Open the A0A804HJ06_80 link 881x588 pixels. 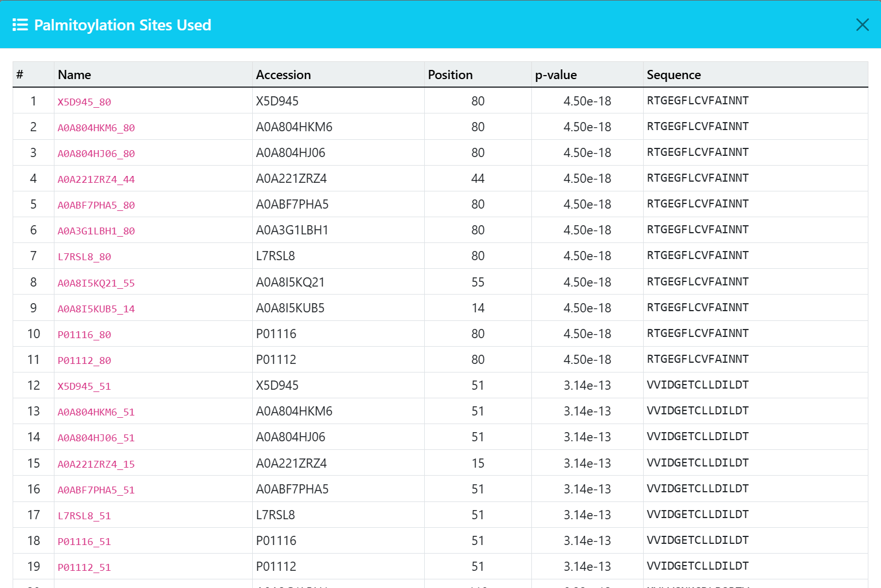point(96,154)
